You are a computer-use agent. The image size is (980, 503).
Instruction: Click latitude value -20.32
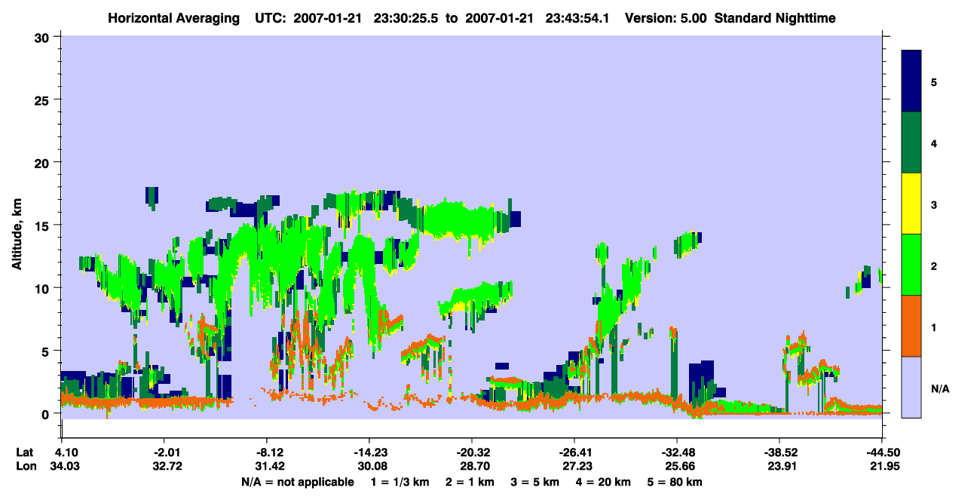[471, 453]
